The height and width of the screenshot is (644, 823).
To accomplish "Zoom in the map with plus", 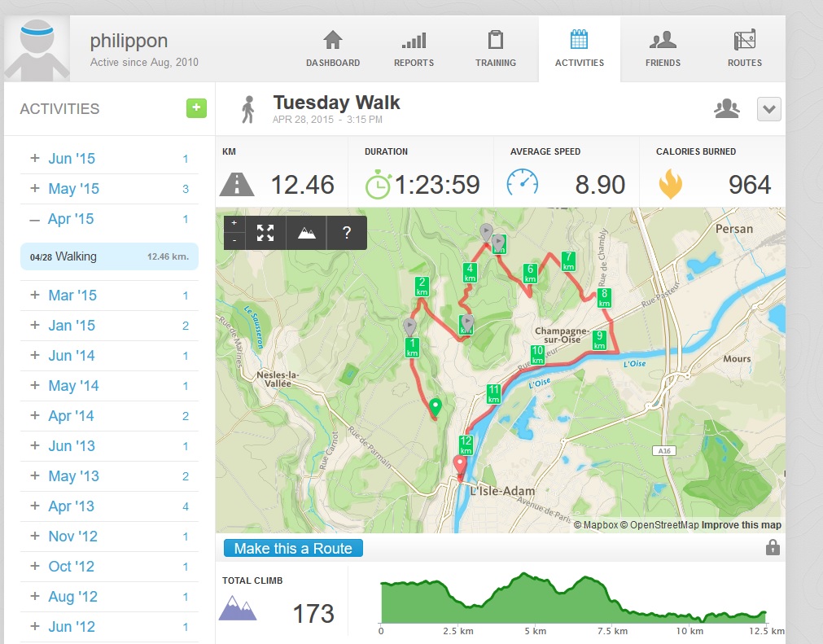I will point(234,223).
